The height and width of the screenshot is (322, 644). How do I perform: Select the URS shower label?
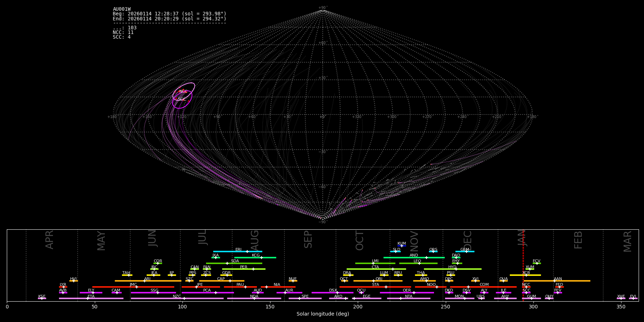480,297
